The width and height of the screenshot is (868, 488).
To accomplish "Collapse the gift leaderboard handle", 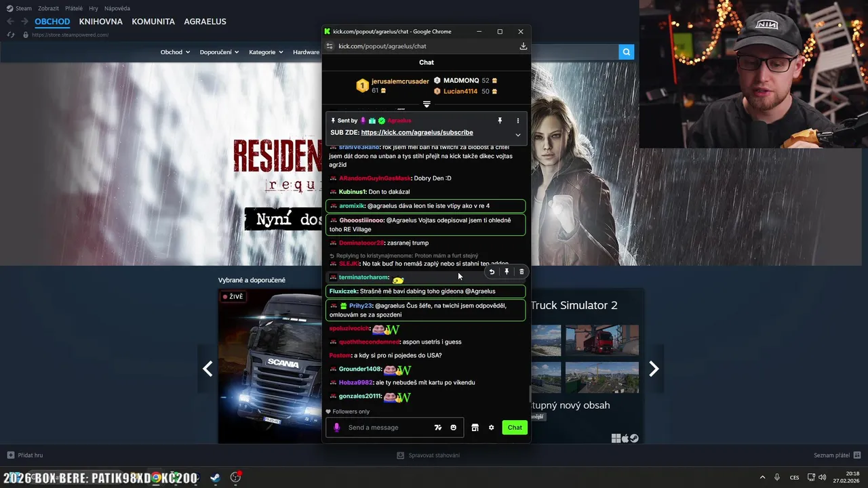I will pos(427,104).
